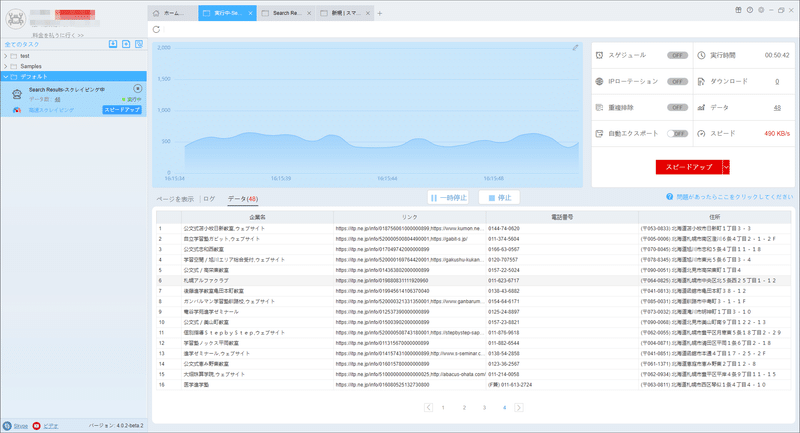Image resolution: width=800 pixels, height=433 pixels.
Task: Click the ダウンロード file icon
Action: (701, 82)
